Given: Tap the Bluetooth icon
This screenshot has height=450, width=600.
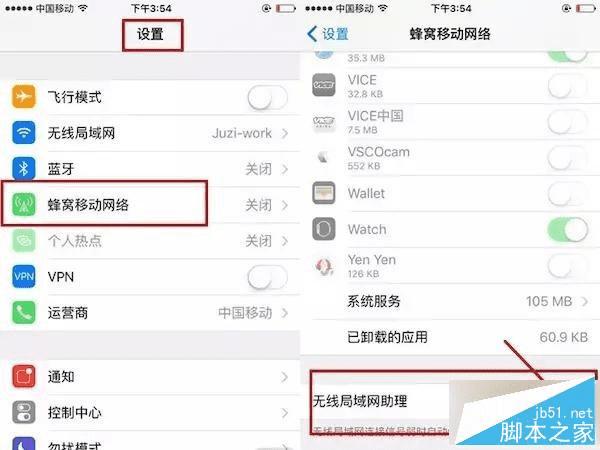Looking at the screenshot, I should 24,168.
